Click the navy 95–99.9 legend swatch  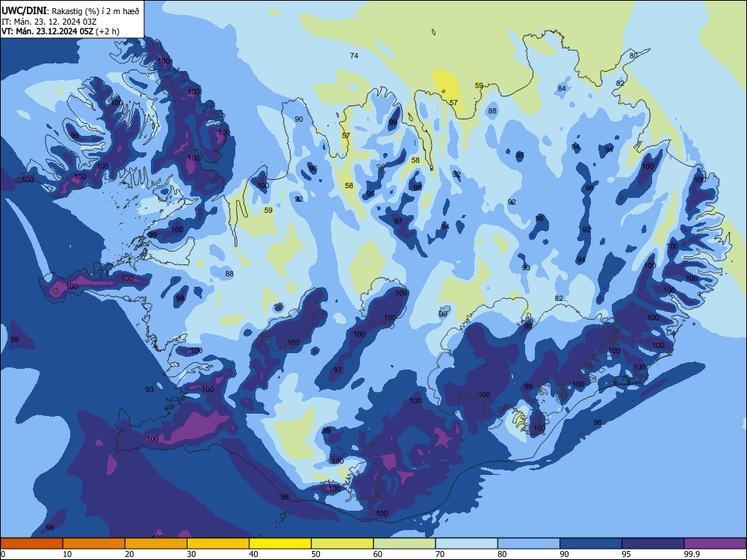point(653,544)
